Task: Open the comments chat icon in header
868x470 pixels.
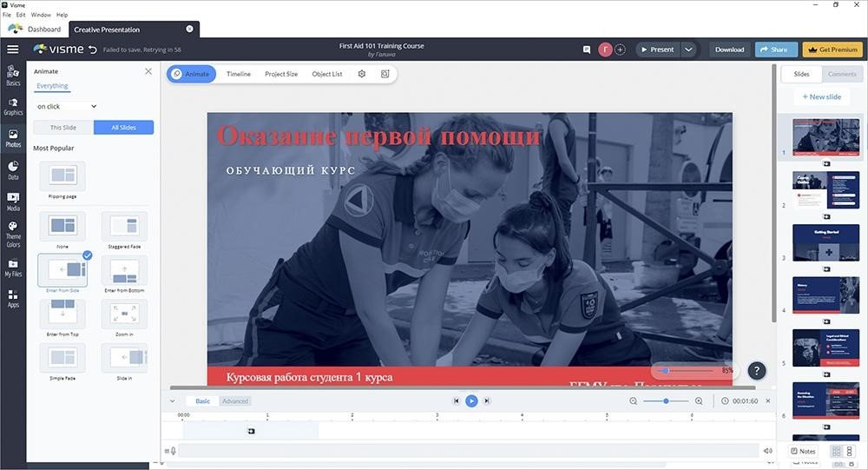Action: tap(587, 50)
